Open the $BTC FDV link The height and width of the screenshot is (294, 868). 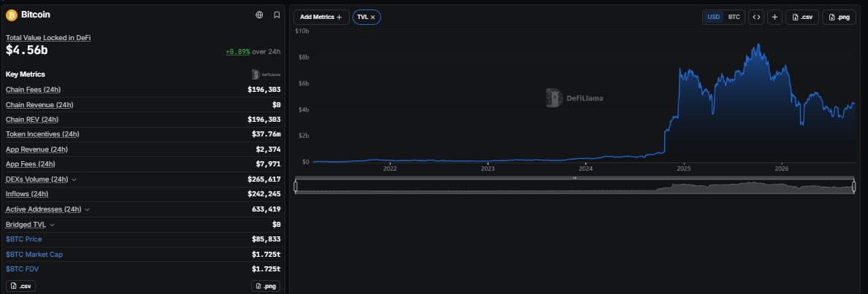pos(22,269)
